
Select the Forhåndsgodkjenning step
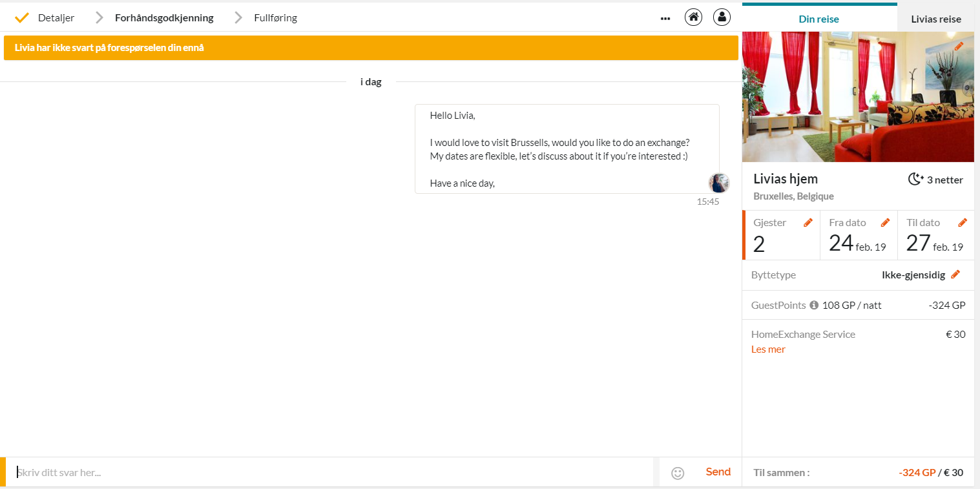164,18
